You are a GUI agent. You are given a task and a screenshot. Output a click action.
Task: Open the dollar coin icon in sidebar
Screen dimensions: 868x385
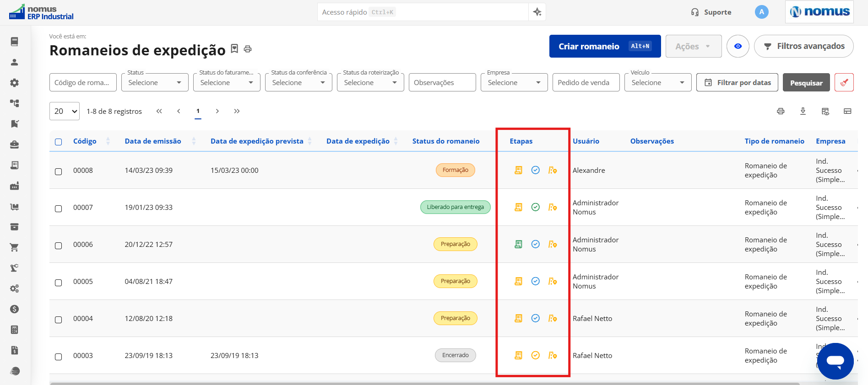point(15,309)
